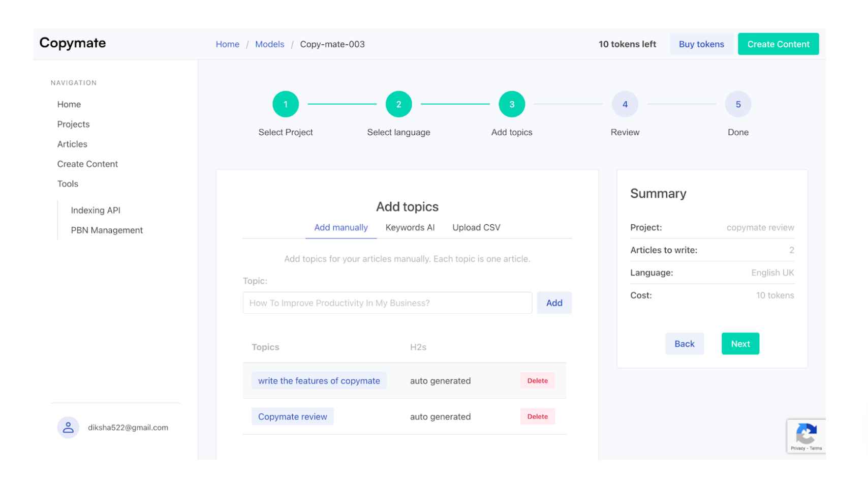Click the Back button in Summary
Viewport: 868px width, 479px height.
pyautogui.click(x=684, y=344)
